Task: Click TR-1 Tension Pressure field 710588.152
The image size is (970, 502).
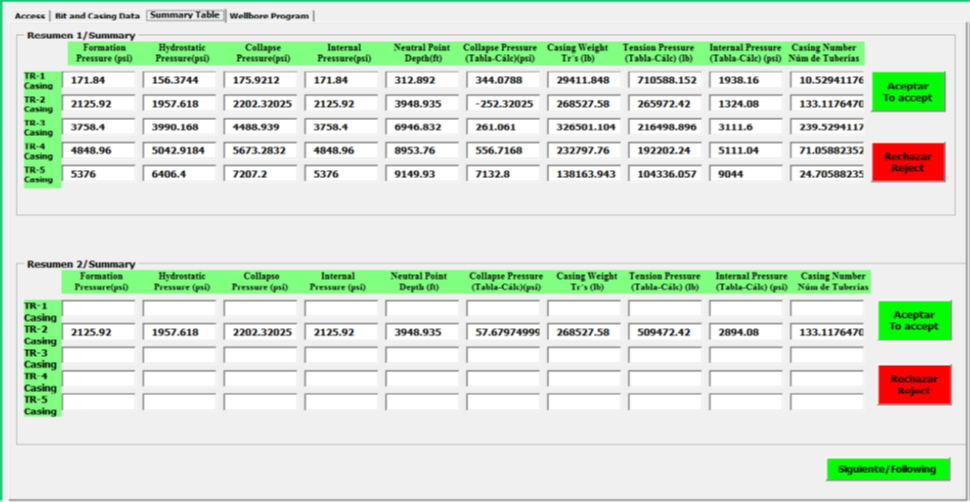Action: tap(664, 80)
